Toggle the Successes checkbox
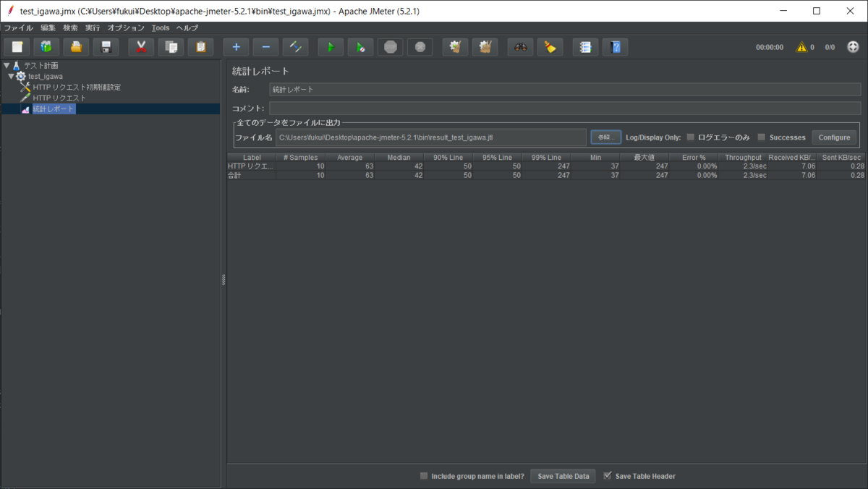The height and width of the screenshot is (489, 868). (x=762, y=137)
